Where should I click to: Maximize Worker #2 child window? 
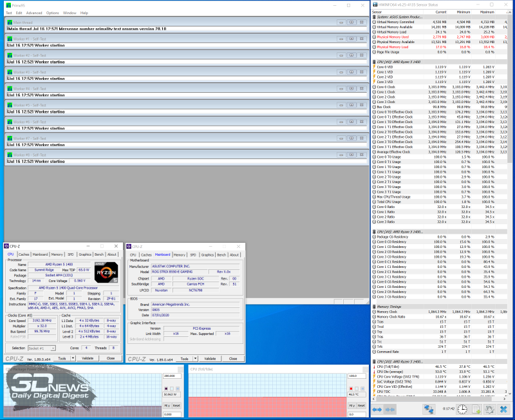point(351,55)
